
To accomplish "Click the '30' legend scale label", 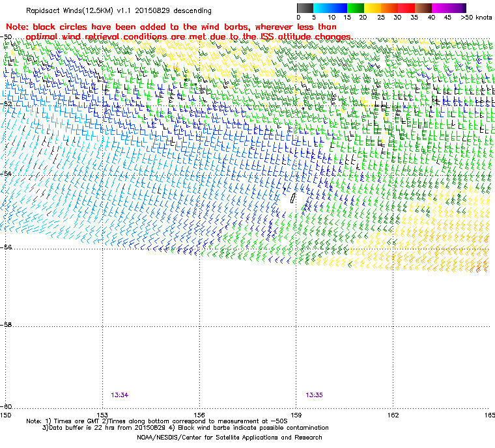I will click(x=397, y=18).
